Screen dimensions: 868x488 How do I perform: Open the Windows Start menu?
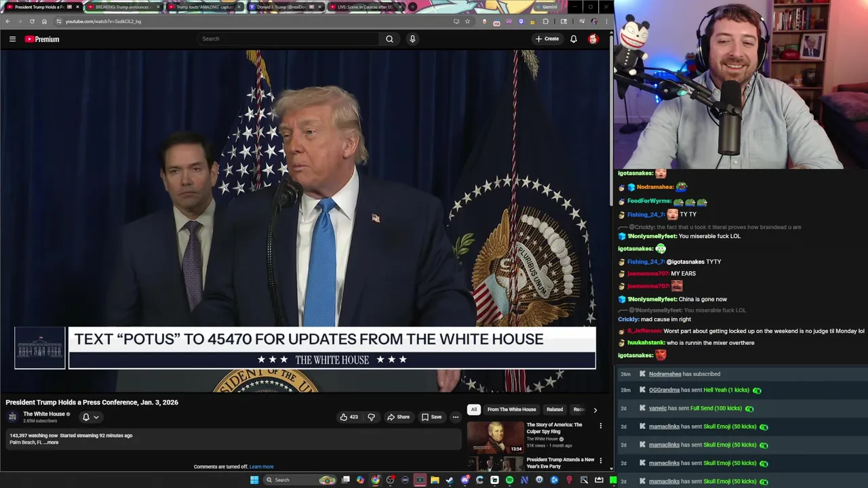click(254, 480)
